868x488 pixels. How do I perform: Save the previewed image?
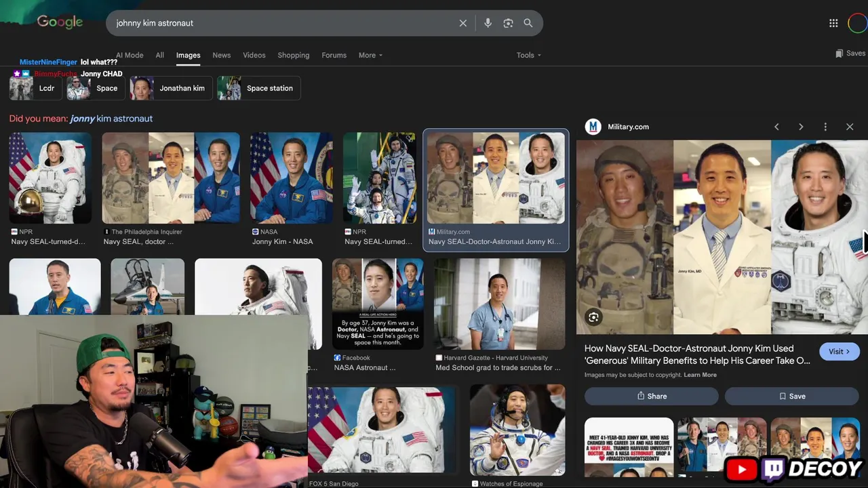792,396
